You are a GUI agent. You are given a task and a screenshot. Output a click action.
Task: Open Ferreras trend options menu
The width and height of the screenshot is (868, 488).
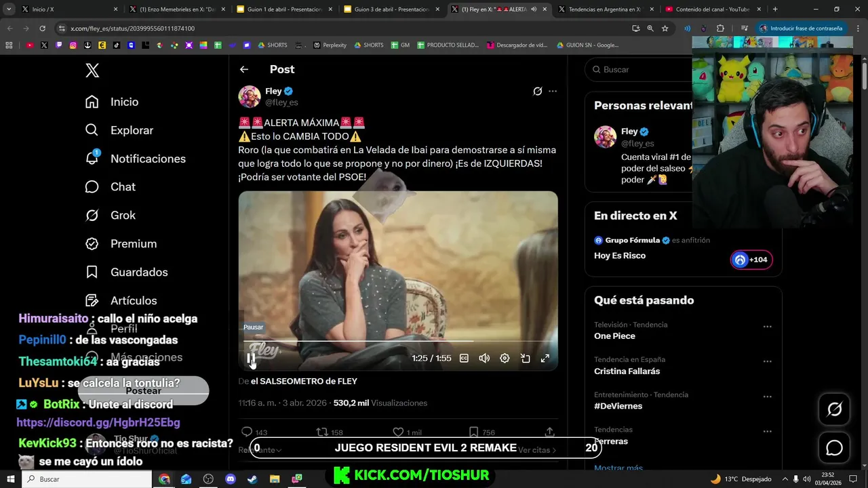tap(767, 432)
